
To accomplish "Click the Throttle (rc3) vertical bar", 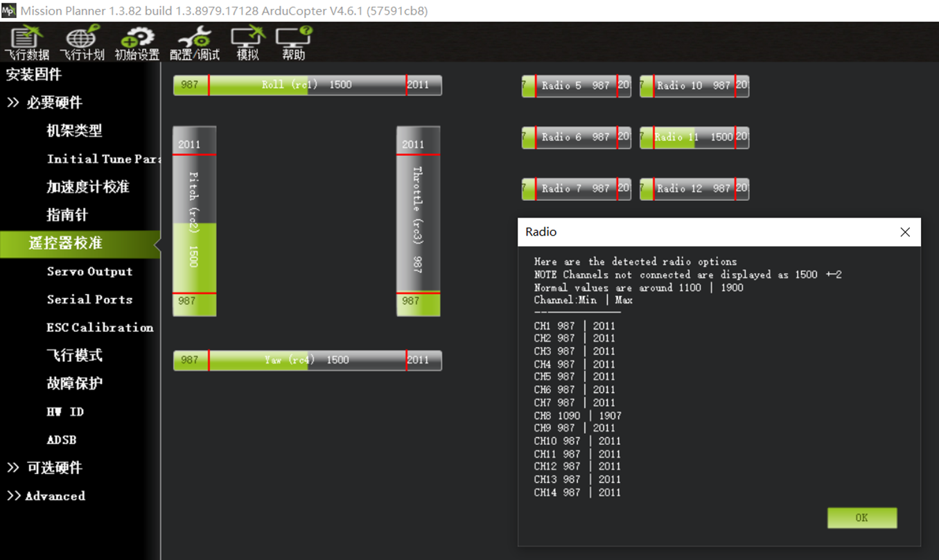I will point(418,220).
